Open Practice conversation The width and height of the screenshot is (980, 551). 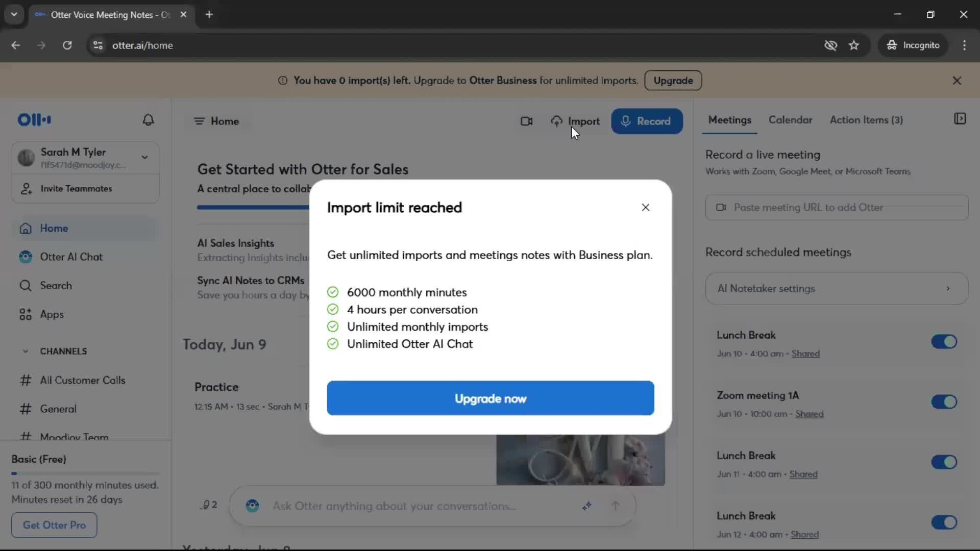click(x=216, y=387)
